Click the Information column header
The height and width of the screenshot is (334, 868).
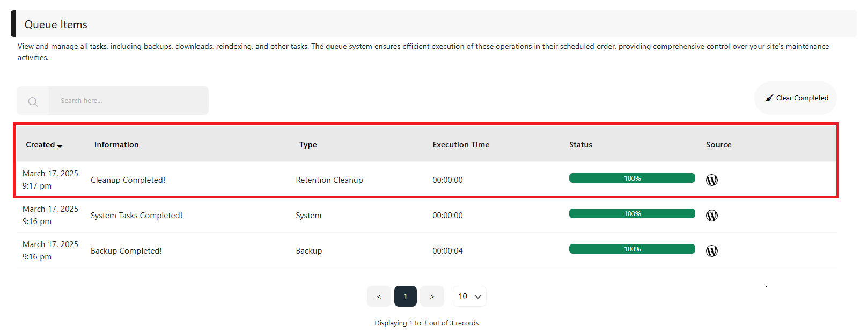(x=116, y=145)
